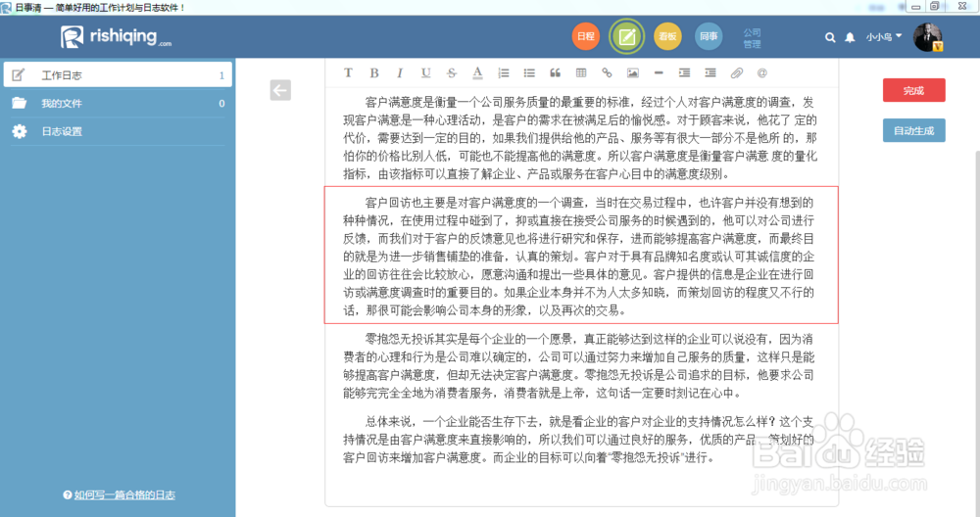
Task: Click the search magnifier icon
Action: click(x=830, y=37)
